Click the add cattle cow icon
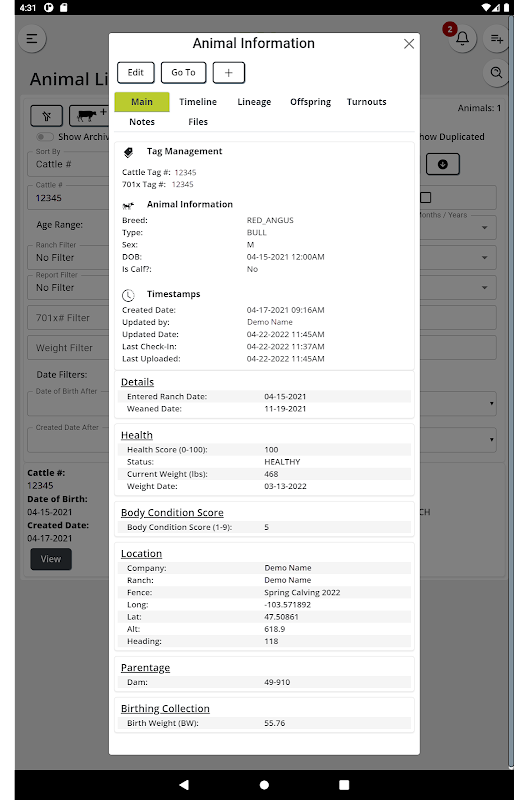Viewport: 514px width, 800px height. pos(89,116)
